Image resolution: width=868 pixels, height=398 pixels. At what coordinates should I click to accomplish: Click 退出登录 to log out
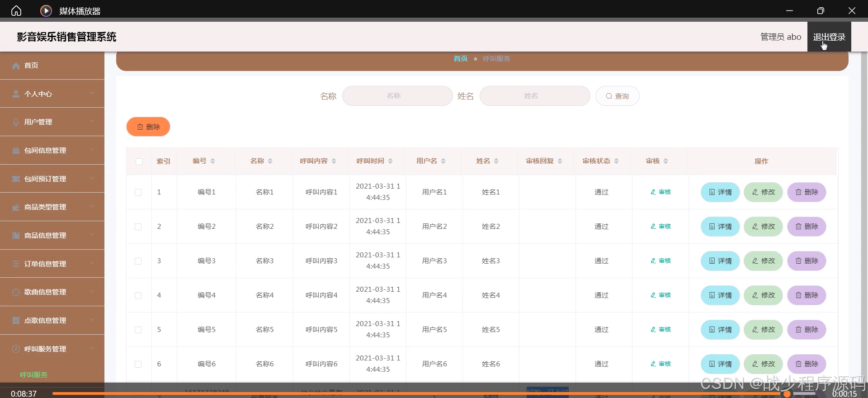(829, 37)
